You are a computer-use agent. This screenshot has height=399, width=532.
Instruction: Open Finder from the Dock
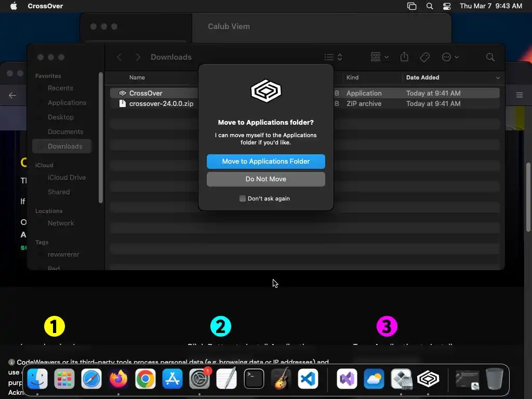37,379
